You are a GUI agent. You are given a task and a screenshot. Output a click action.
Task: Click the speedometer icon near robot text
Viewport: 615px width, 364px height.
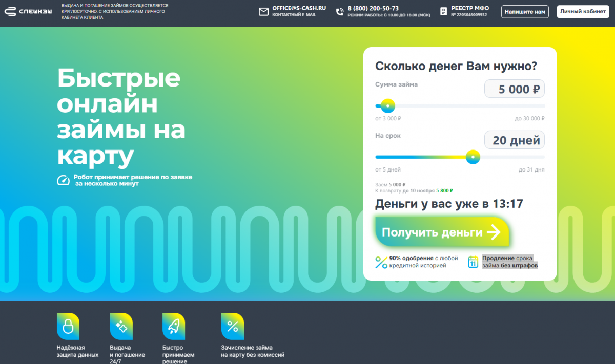pyautogui.click(x=64, y=180)
